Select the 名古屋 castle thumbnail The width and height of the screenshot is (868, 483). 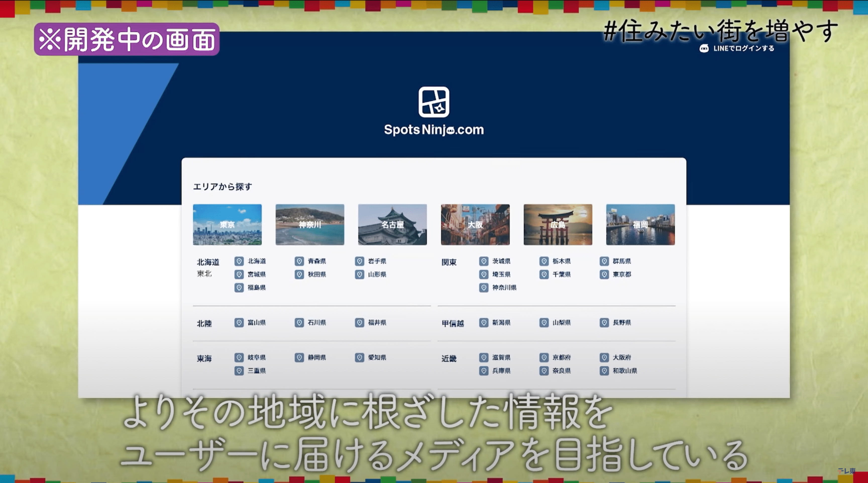point(392,224)
